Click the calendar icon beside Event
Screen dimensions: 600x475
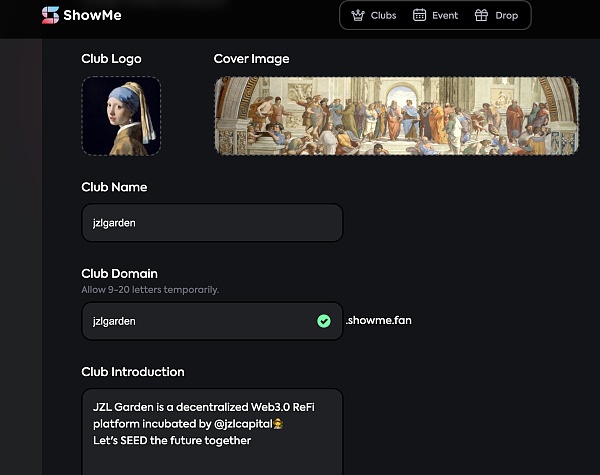(x=419, y=15)
